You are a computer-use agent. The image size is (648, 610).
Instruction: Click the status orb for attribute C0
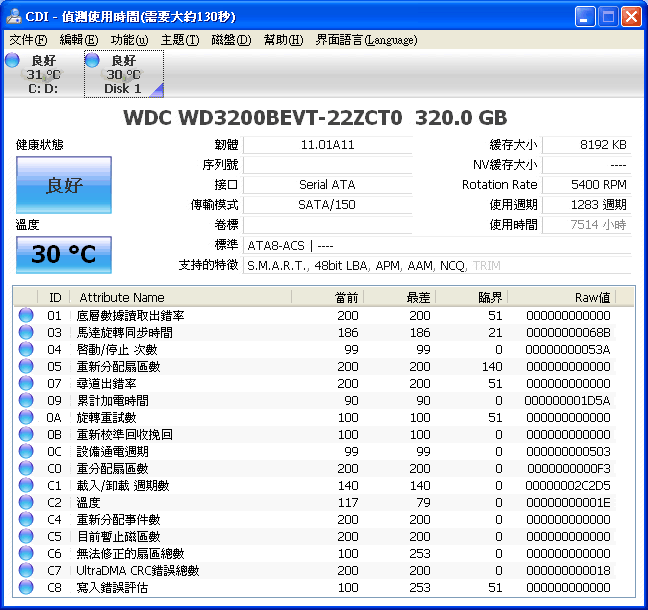(26, 468)
